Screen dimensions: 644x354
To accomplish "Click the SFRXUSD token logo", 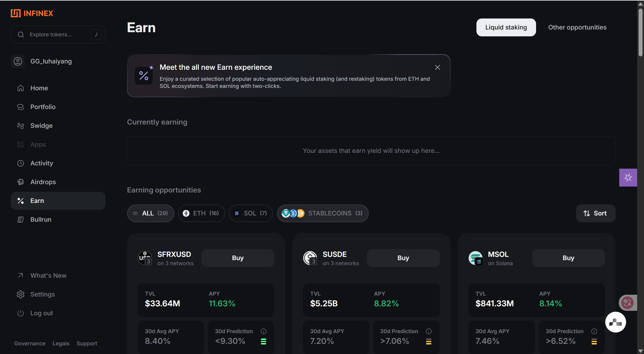I will pos(145,258).
